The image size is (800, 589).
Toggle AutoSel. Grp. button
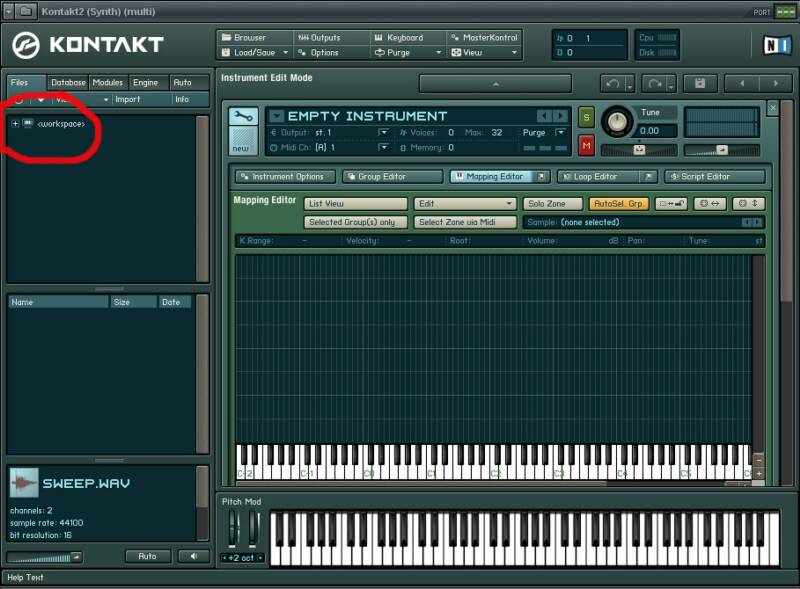[x=619, y=204]
